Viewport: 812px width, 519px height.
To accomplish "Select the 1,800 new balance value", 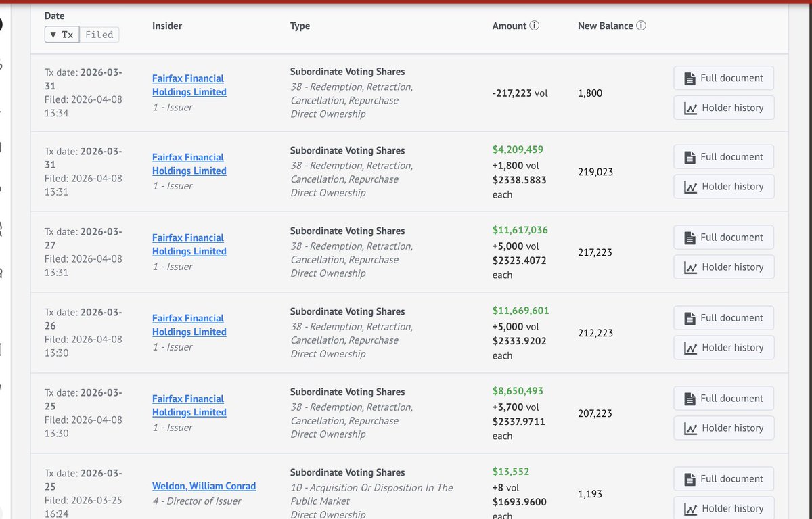I will (x=590, y=93).
